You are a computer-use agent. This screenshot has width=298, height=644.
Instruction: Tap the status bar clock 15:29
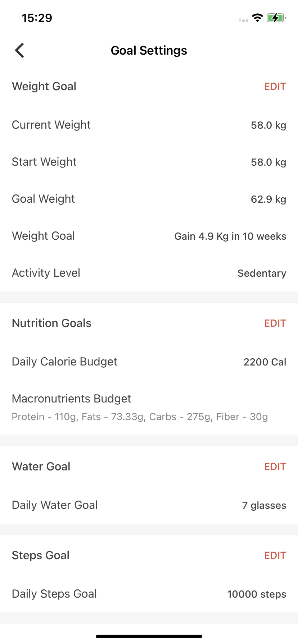tap(37, 18)
